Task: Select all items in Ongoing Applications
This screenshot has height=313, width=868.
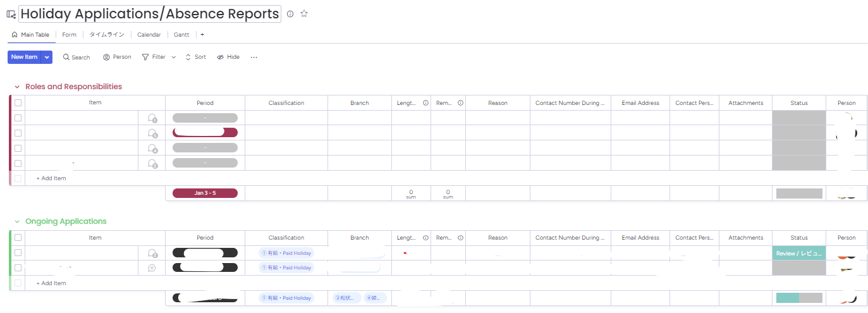Action: tap(18, 238)
